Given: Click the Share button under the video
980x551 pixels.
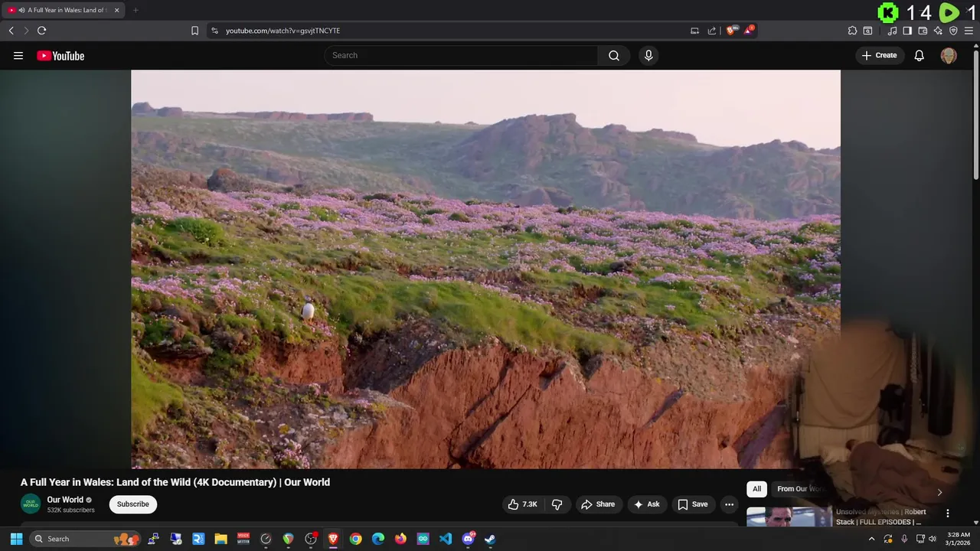Looking at the screenshot, I should tap(598, 504).
